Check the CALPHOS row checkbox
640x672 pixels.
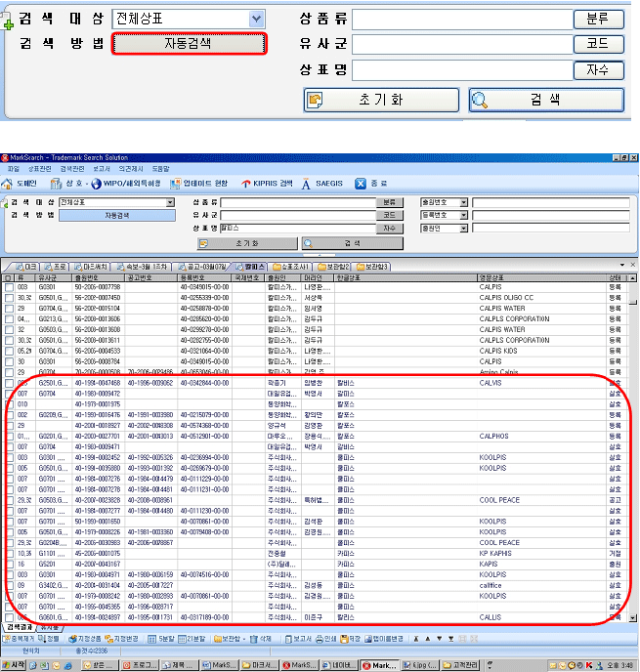coord(9,437)
